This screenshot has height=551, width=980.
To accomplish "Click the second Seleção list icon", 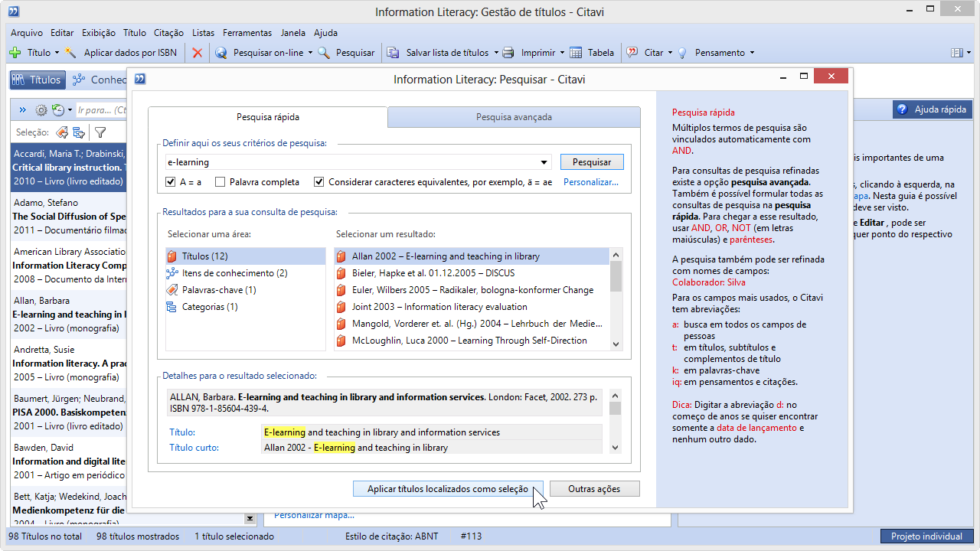I will (x=78, y=132).
